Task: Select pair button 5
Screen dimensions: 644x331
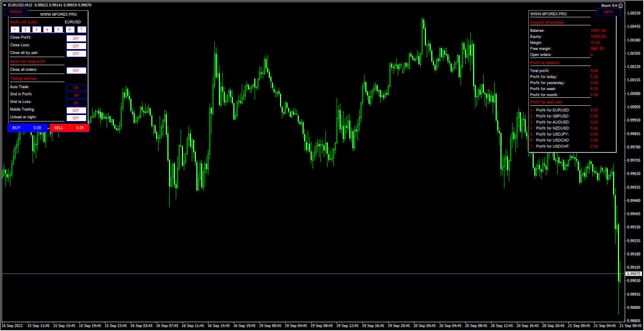Action: [x=58, y=30]
